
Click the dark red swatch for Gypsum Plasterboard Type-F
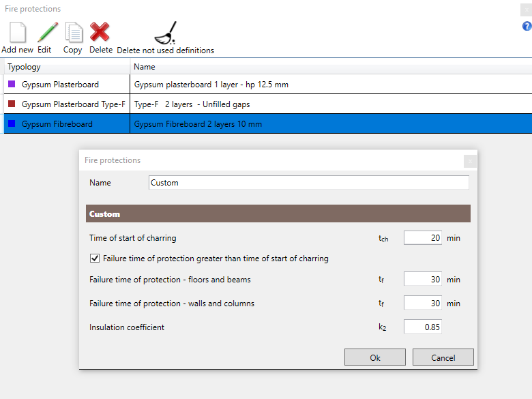coord(12,104)
